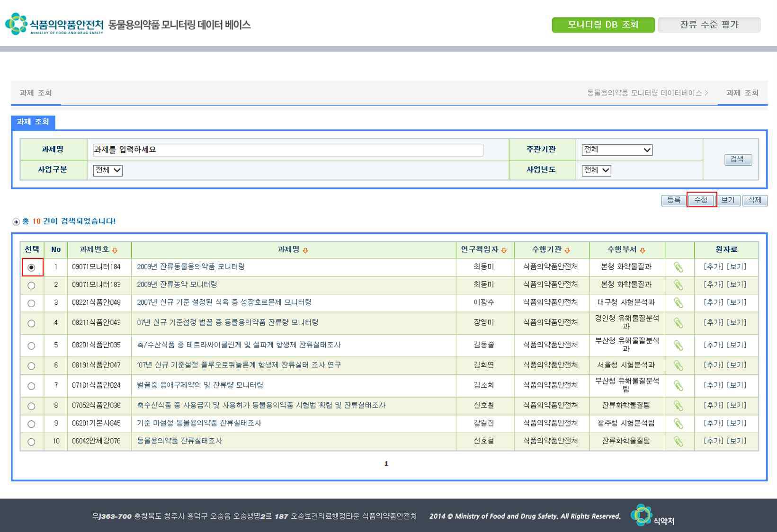The width and height of the screenshot is (777, 532).
Task: Click the 삭제 delete button
Action: tap(755, 200)
